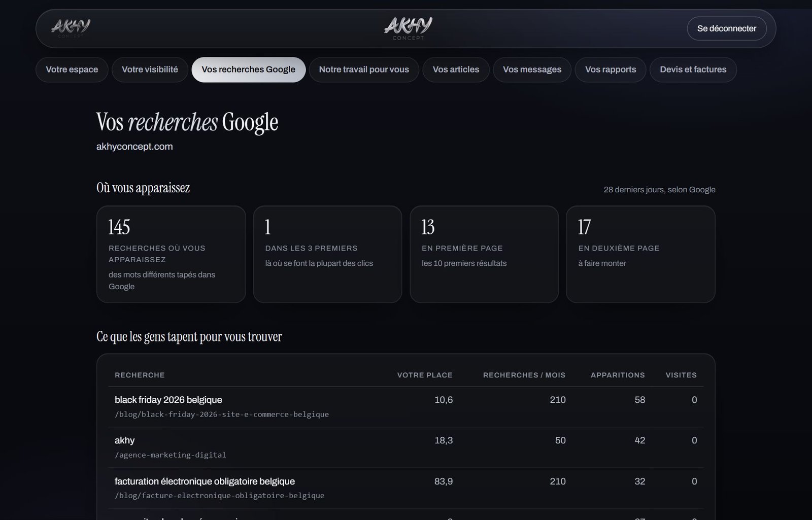Image resolution: width=812 pixels, height=520 pixels.
Task: Click the black friday 2026 belgique search row
Action: tap(406, 407)
